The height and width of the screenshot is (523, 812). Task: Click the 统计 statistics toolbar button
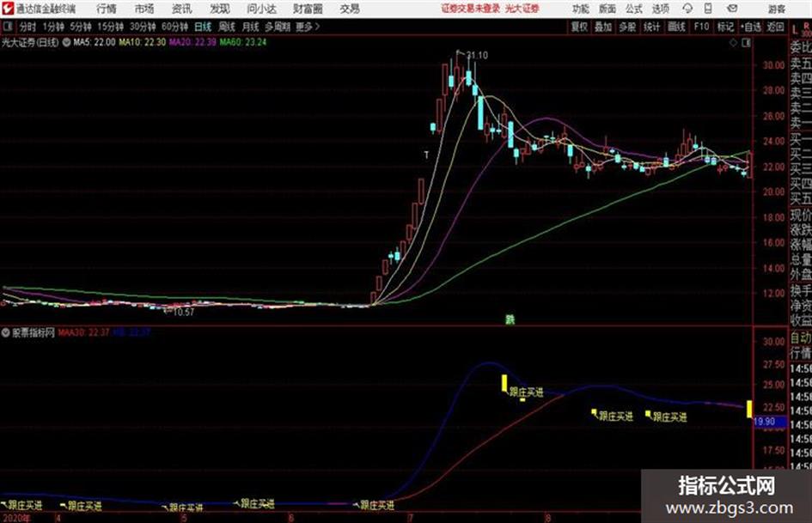point(651,27)
